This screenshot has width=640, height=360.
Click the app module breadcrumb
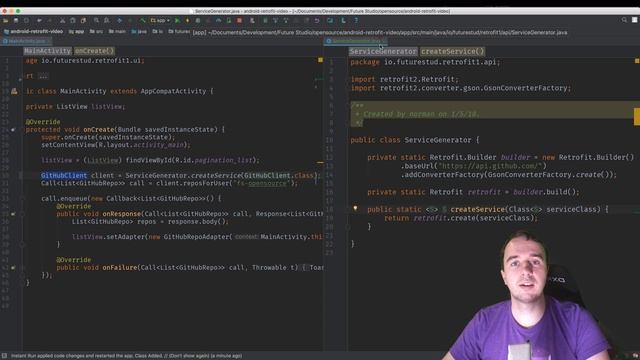tap(76, 31)
